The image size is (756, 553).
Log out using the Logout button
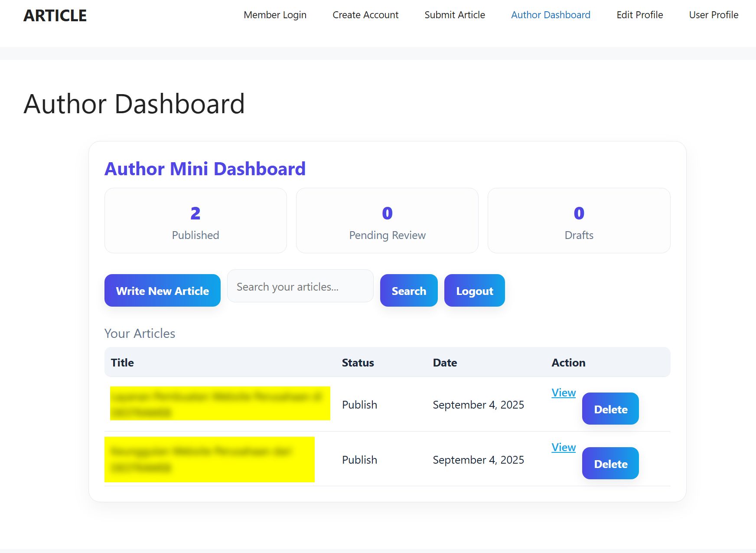474,291
